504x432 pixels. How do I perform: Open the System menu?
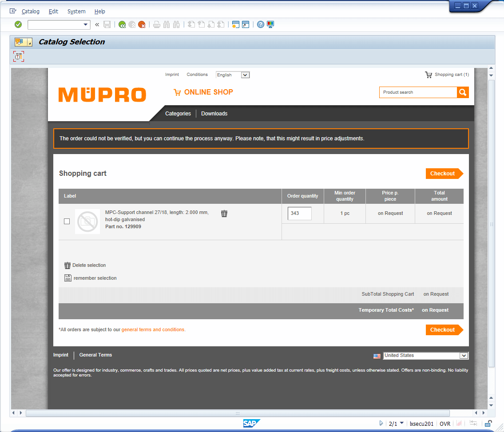[x=76, y=11]
